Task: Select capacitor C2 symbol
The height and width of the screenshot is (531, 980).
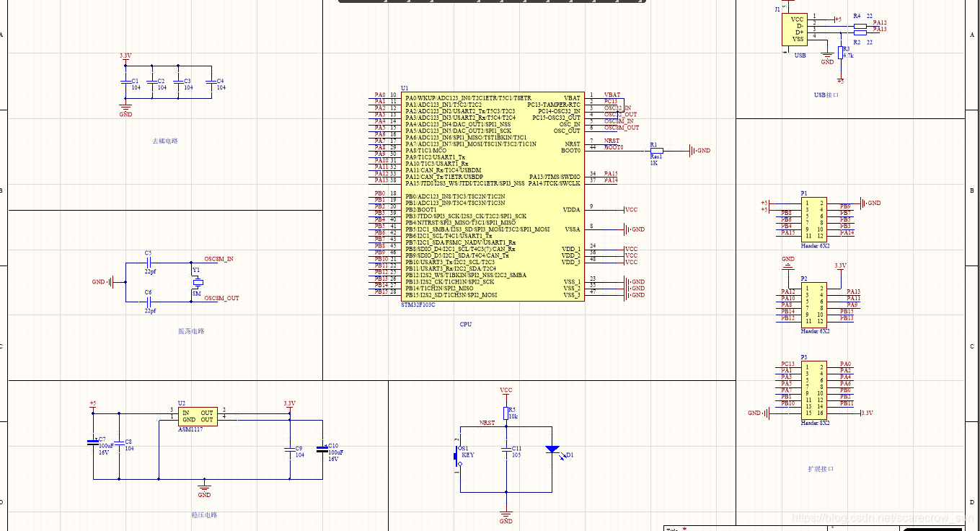Action: 151,84
